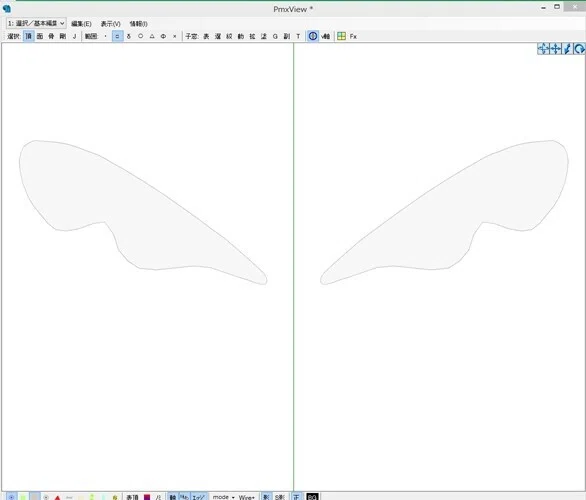Toggle the v軸 axis button
Screen dimensions: 586x500
[x=326, y=36]
